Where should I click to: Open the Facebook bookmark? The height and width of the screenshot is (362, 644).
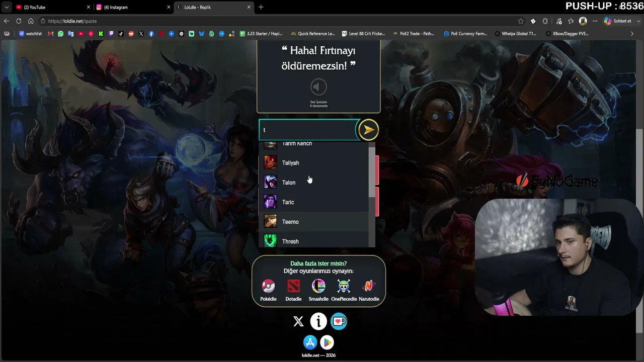pos(151,34)
